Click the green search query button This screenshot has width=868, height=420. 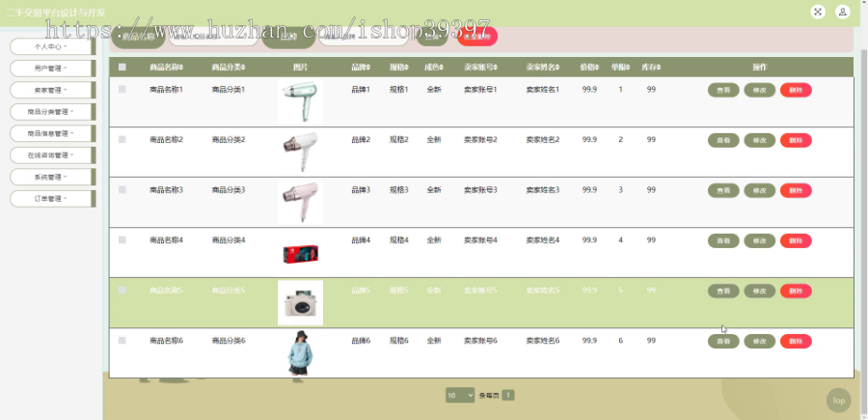(x=432, y=37)
